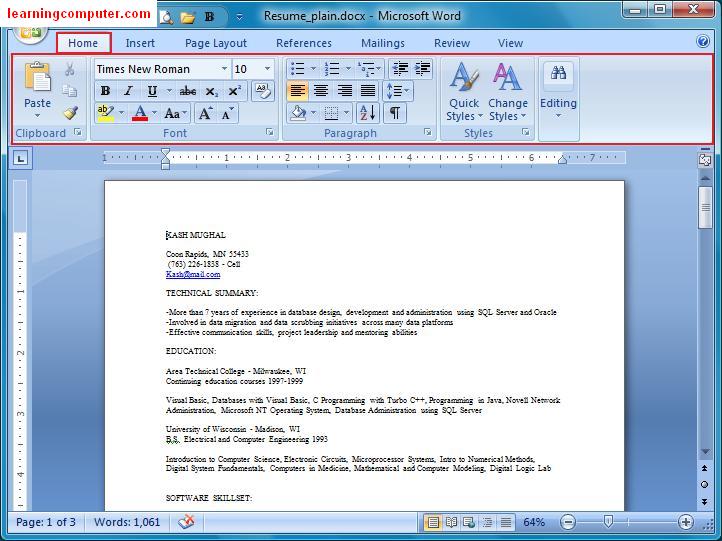
Task: Click the Office button orb
Action: click(x=30, y=33)
